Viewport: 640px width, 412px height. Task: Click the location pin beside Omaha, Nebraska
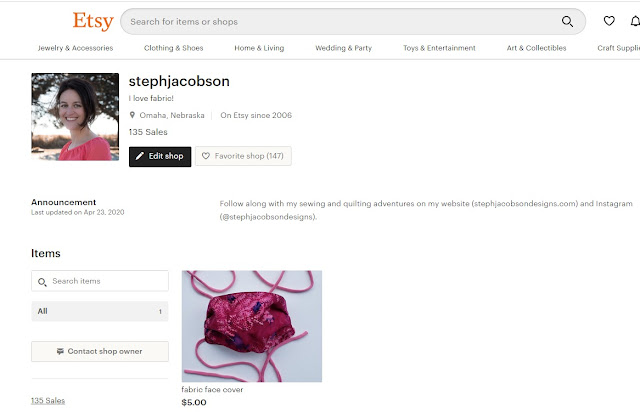pyautogui.click(x=132, y=115)
